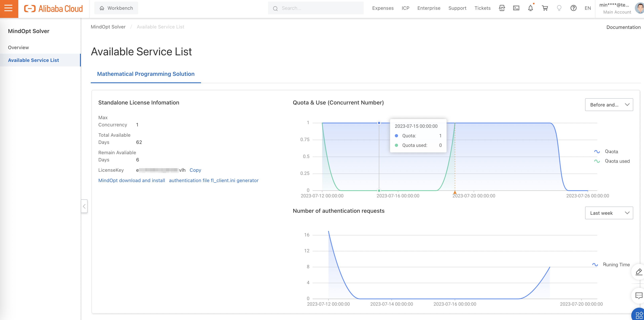Open the Last week dropdown

[609, 213]
